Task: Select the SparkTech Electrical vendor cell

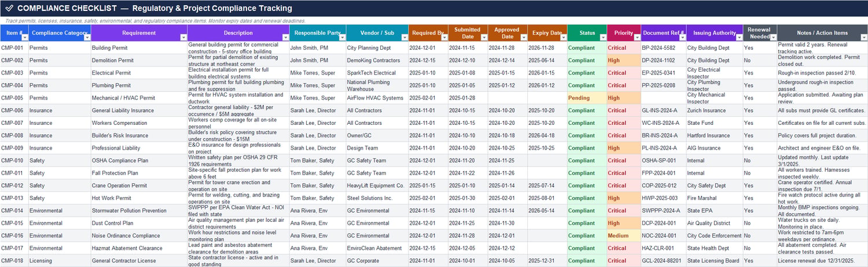Action: tap(377, 73)
